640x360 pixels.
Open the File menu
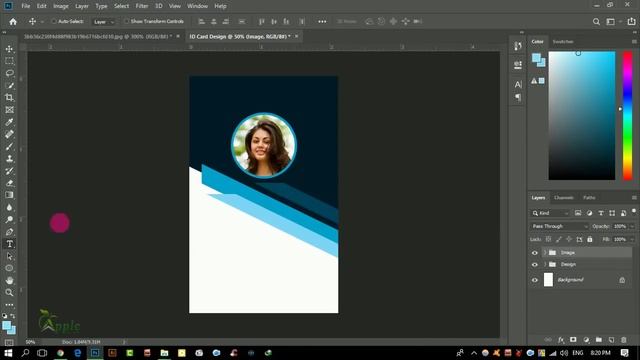point(26,6)
